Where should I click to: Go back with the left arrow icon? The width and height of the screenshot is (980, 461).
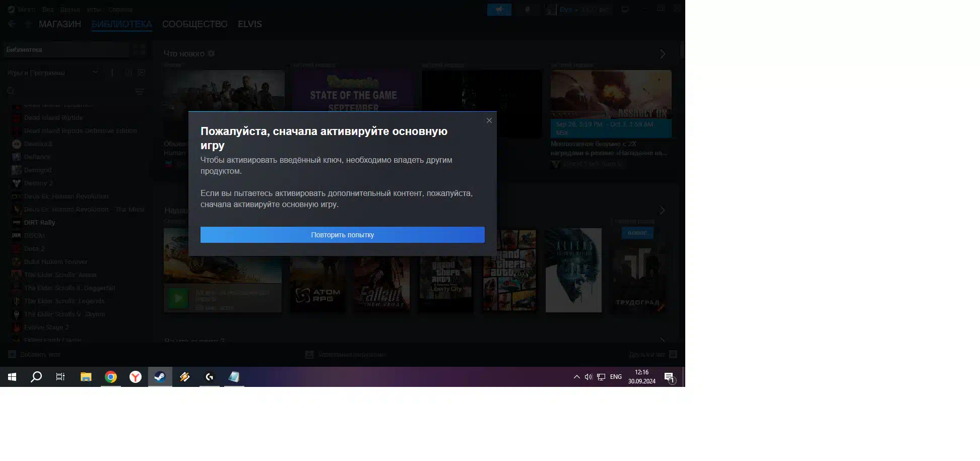point(12,24)
